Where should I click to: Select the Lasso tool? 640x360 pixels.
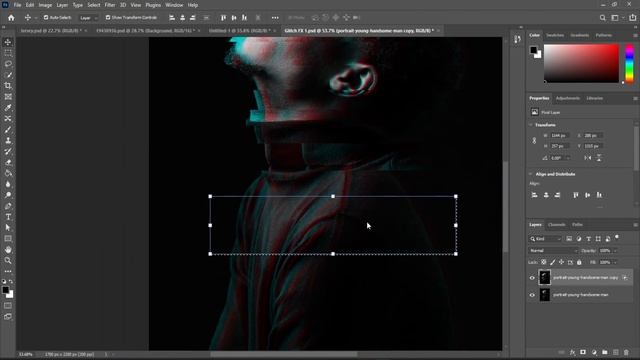pyautogui.click(x=8, y=64)
